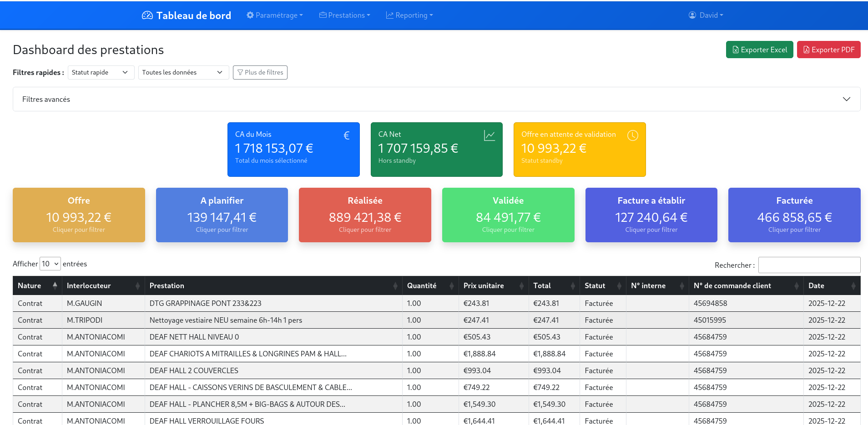This screenshot has width=868, height=425.
Task: Filter by the Facture a établir card
Action: [651, 215]
